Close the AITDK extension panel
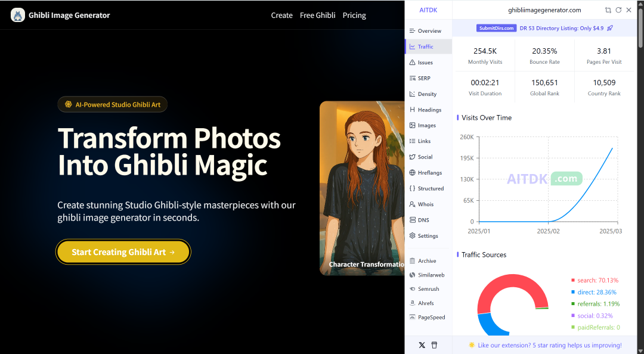 click(629, 10)
